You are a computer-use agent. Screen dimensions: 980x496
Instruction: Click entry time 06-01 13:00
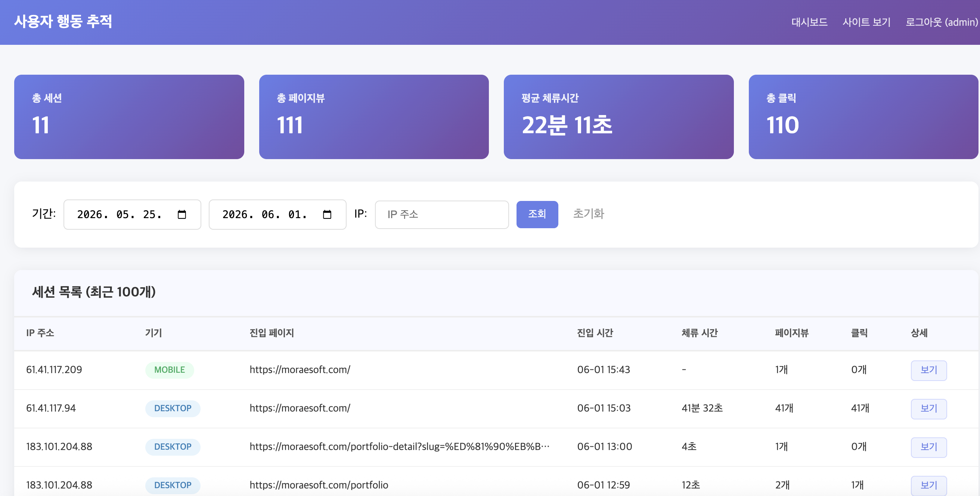pyautogui.click(x=605, y=447)
